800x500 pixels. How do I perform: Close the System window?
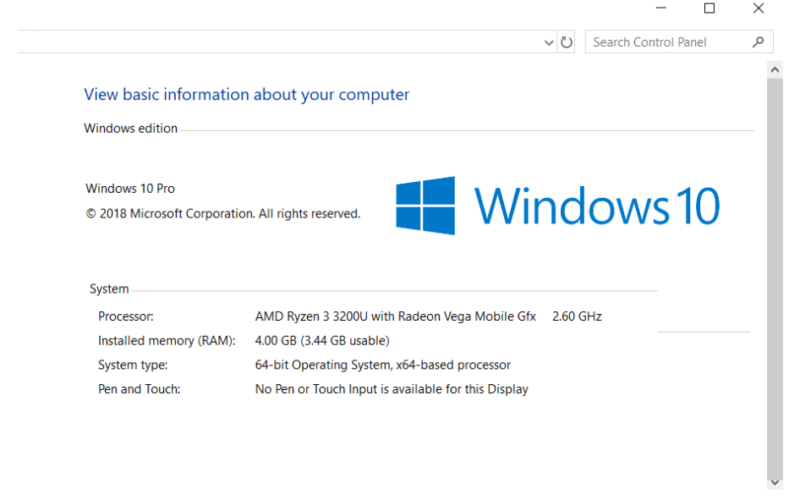[x=758, y=8]
